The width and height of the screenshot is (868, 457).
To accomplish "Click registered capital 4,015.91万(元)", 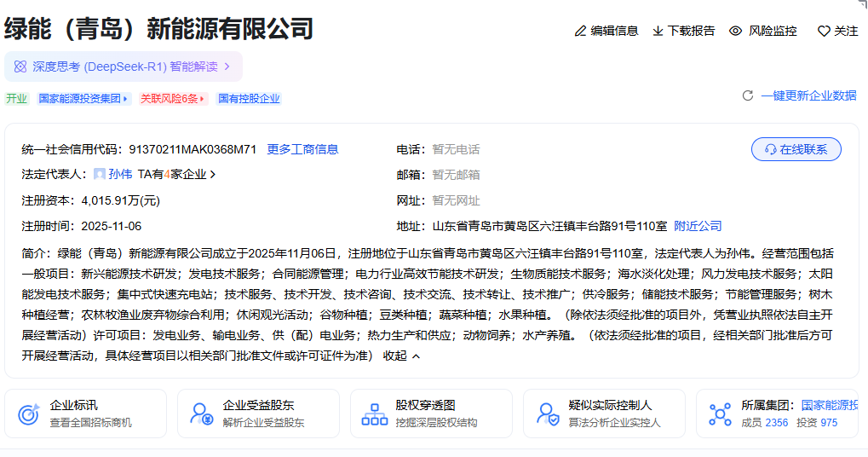I will [x=121, y=200].
